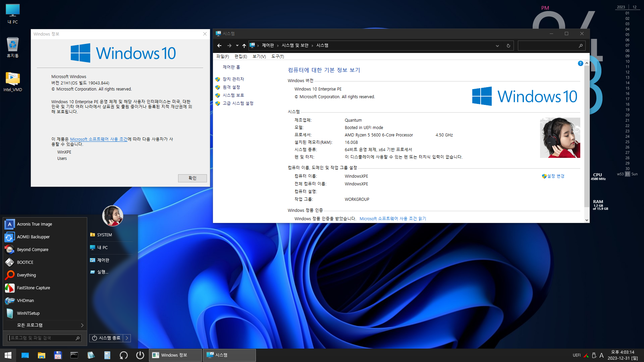This screenshot has height=362, width=644.
Task: Refresh the 시스템 window address bar
Action: click(x=508, y=46)
